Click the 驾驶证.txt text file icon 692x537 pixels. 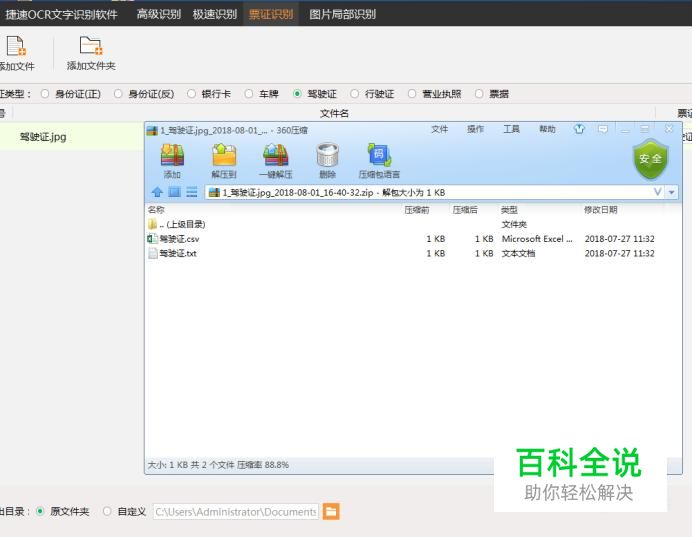pyautogui.click(x=152, y=253)
